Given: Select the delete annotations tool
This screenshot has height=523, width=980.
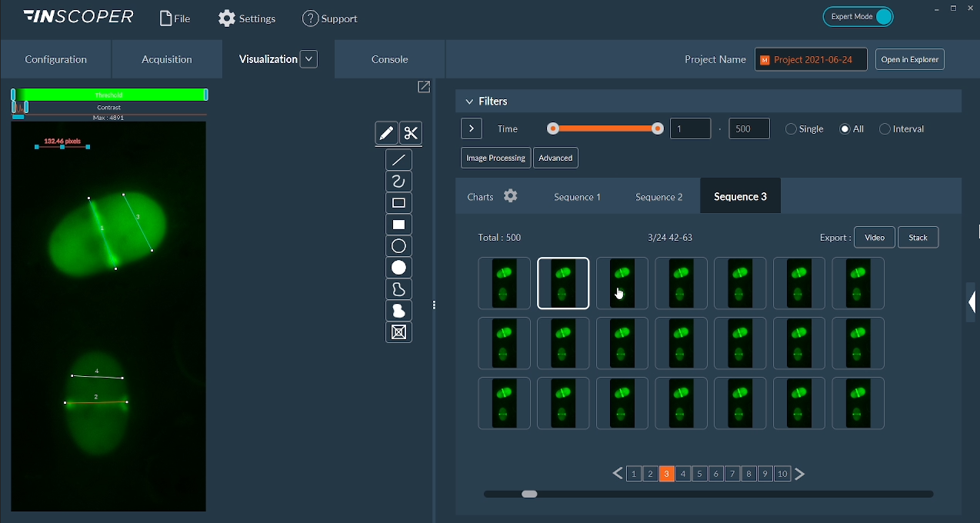Looking at the screenshot, I should pos(398,332).
